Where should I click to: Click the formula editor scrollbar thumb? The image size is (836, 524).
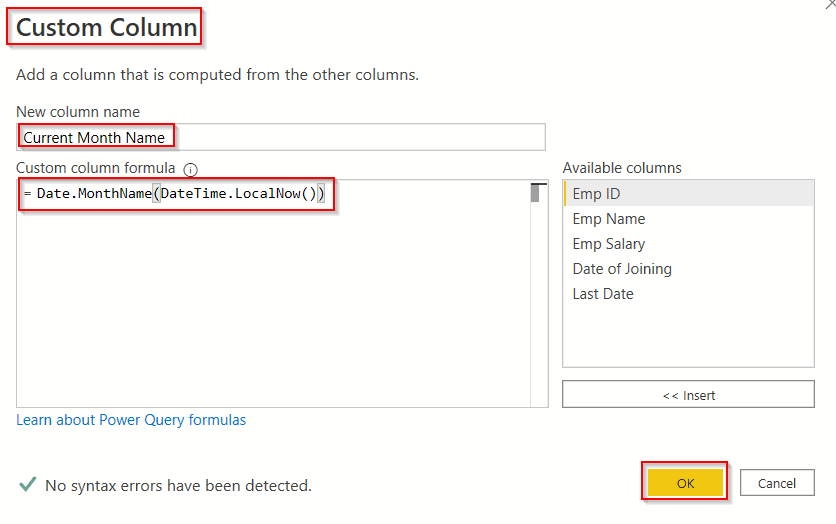coord(535,193)
